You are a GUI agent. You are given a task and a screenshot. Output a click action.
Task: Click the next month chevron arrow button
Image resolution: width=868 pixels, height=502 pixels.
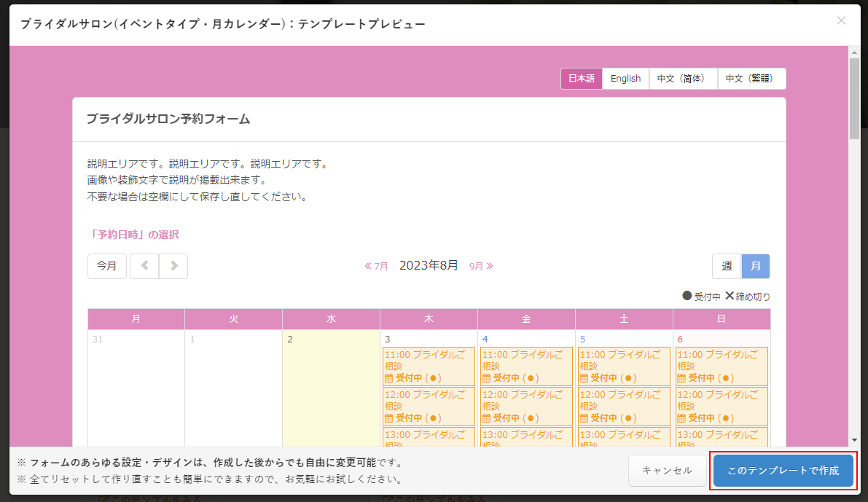pyautogui.click(x=173, y=267)
